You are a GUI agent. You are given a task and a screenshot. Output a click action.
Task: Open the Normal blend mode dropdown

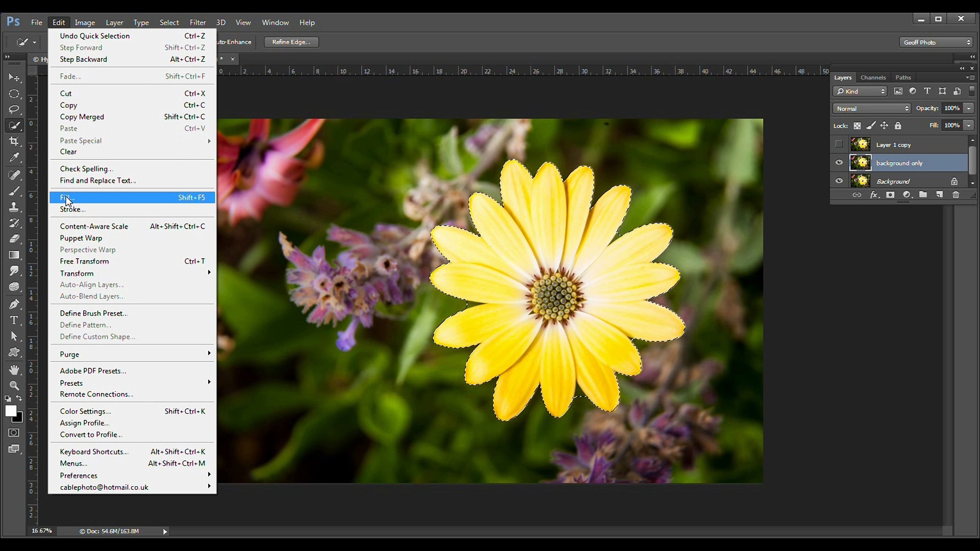coord(871,108)
